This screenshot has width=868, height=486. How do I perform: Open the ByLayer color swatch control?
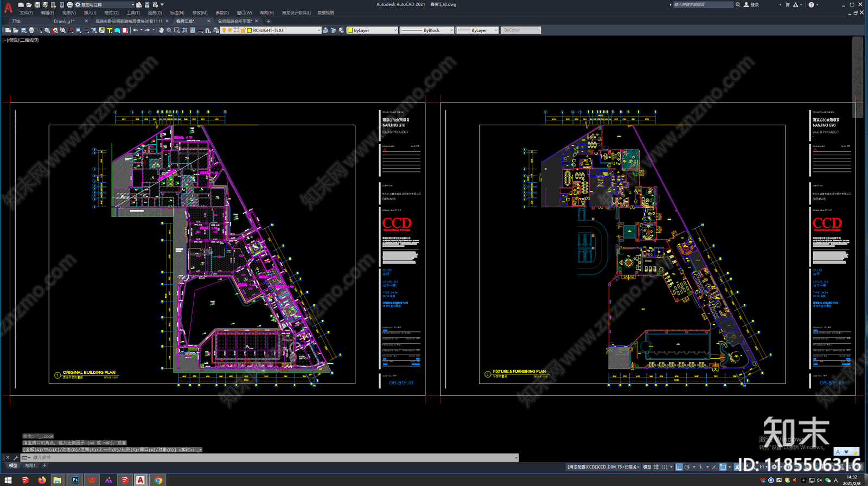point(372,30)
